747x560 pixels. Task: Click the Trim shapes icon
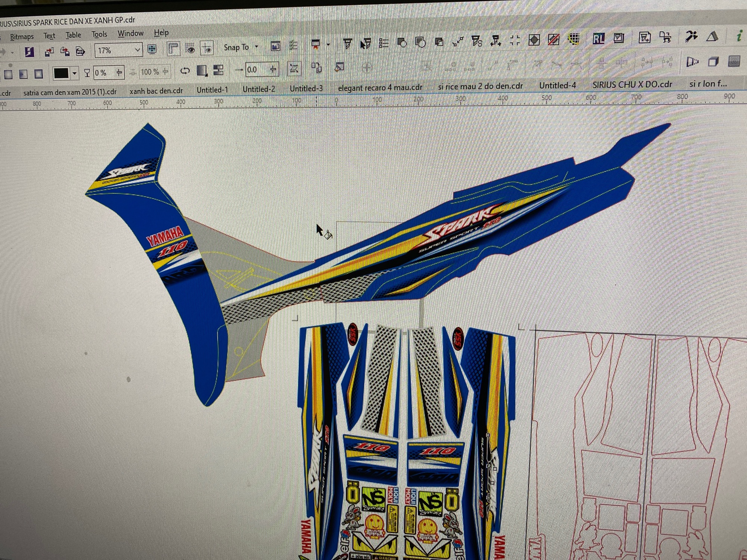[421, 42]
